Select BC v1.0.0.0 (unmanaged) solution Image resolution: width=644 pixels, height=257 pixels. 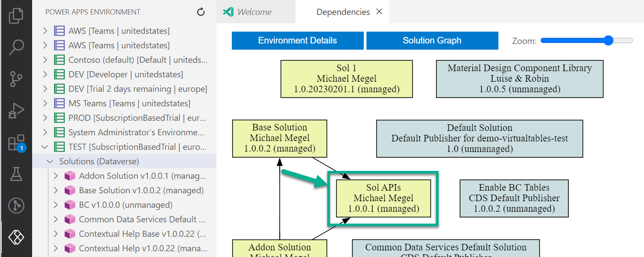point(125,205)
